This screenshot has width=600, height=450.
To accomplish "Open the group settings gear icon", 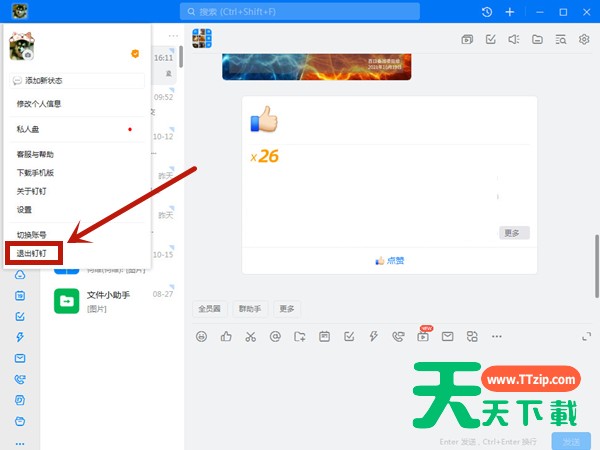I will coord(584,39).
